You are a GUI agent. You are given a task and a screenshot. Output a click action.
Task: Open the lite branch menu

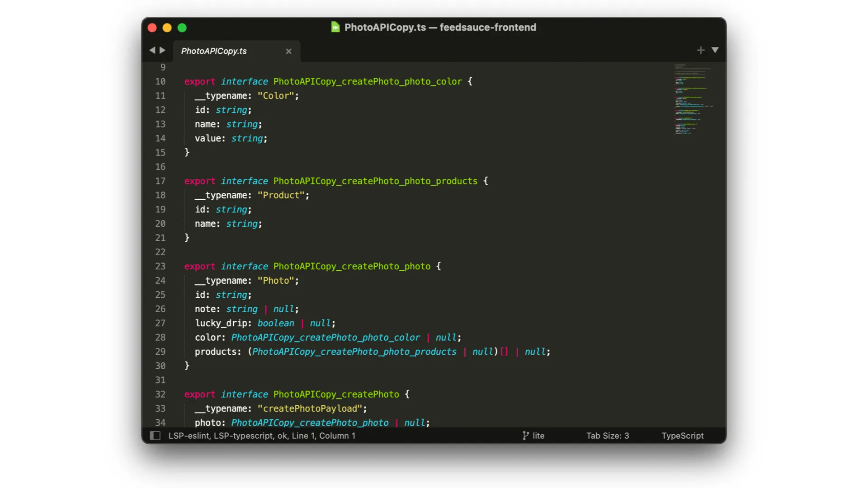(x=538, y=436)
